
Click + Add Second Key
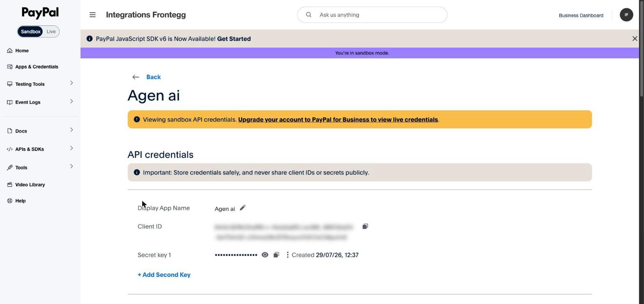(x=164, y=275)
